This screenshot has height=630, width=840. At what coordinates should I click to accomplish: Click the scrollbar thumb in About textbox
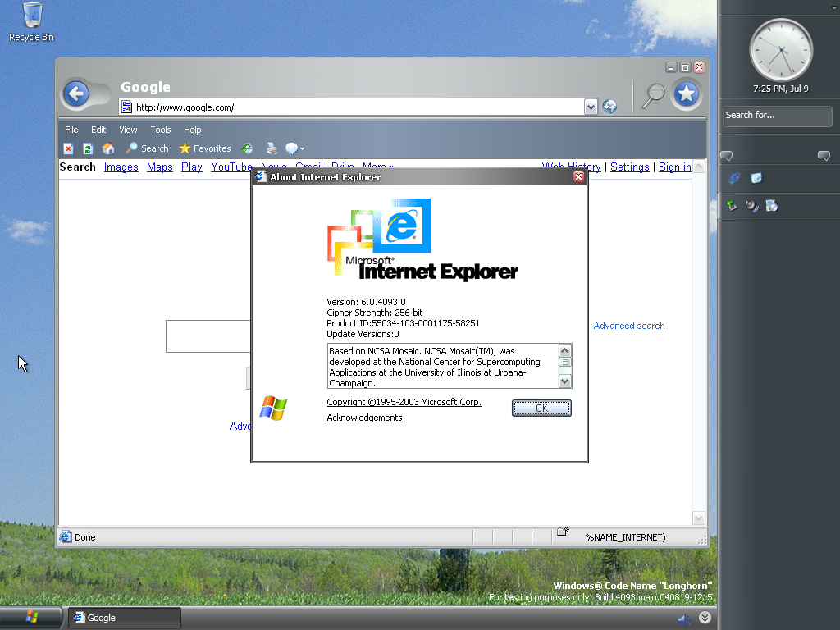(565, 362)
